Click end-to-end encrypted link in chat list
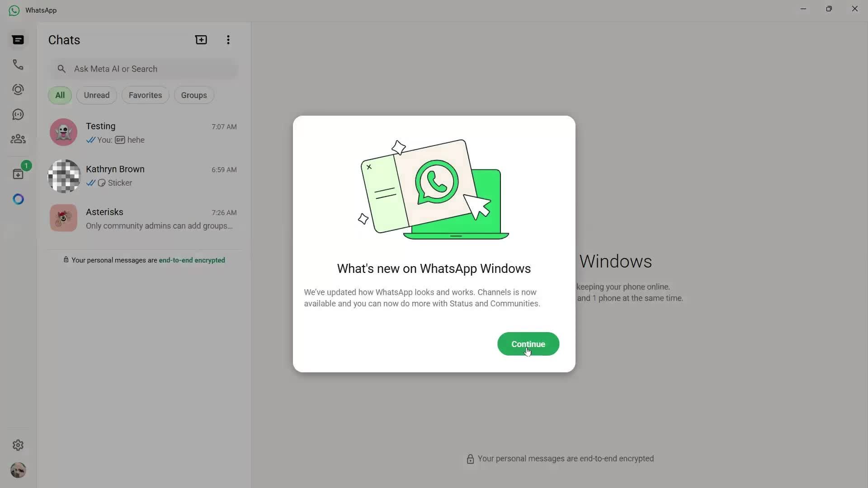 coord(192,260)
